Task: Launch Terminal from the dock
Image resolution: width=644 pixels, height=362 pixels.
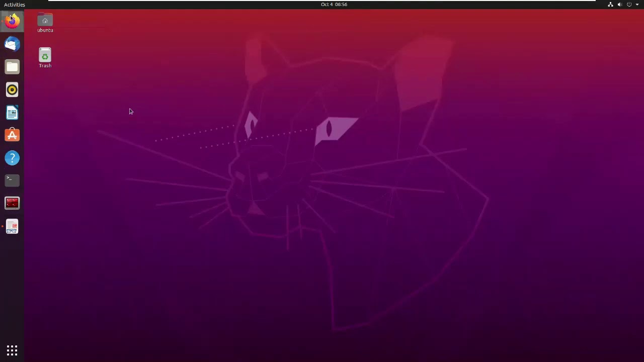Action: 12,180
